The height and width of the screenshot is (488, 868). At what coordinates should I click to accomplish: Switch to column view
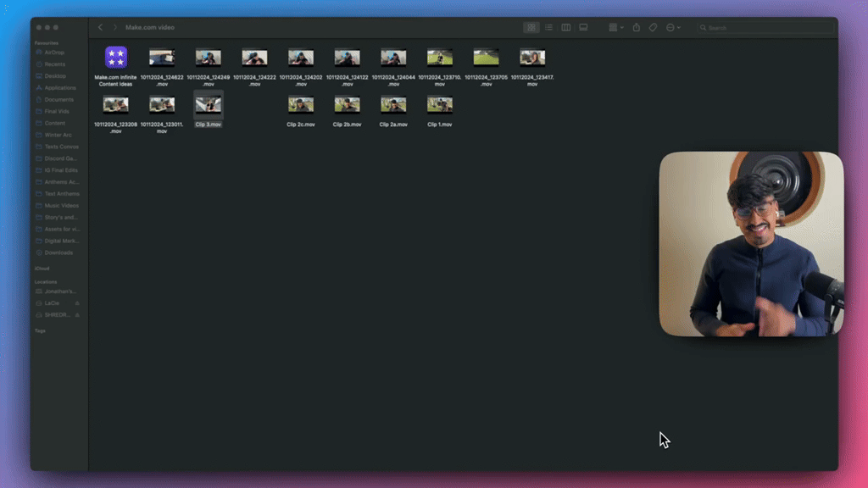[x=566, y=27]
